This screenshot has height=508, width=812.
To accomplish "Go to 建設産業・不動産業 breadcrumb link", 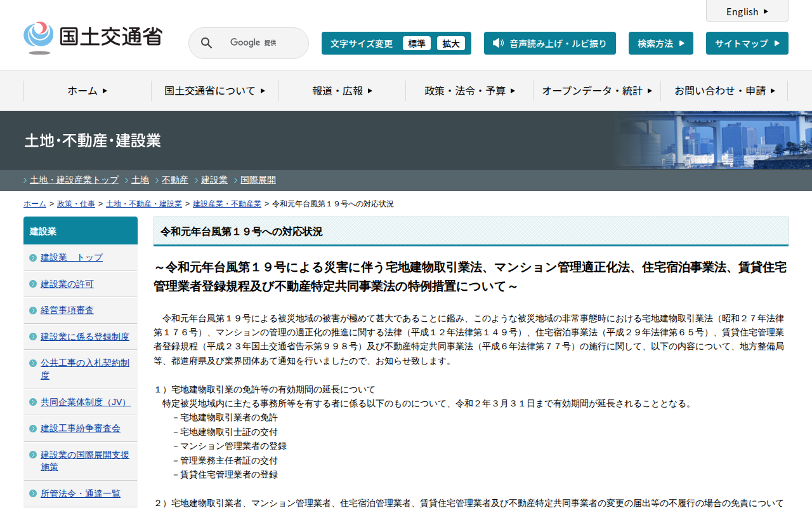I will tap(227, 204).
